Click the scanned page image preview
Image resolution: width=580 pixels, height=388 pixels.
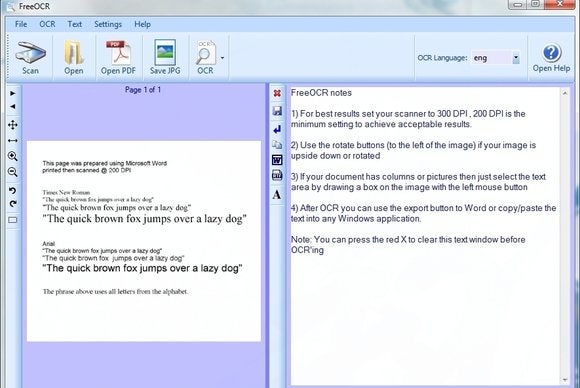(144, 241)
